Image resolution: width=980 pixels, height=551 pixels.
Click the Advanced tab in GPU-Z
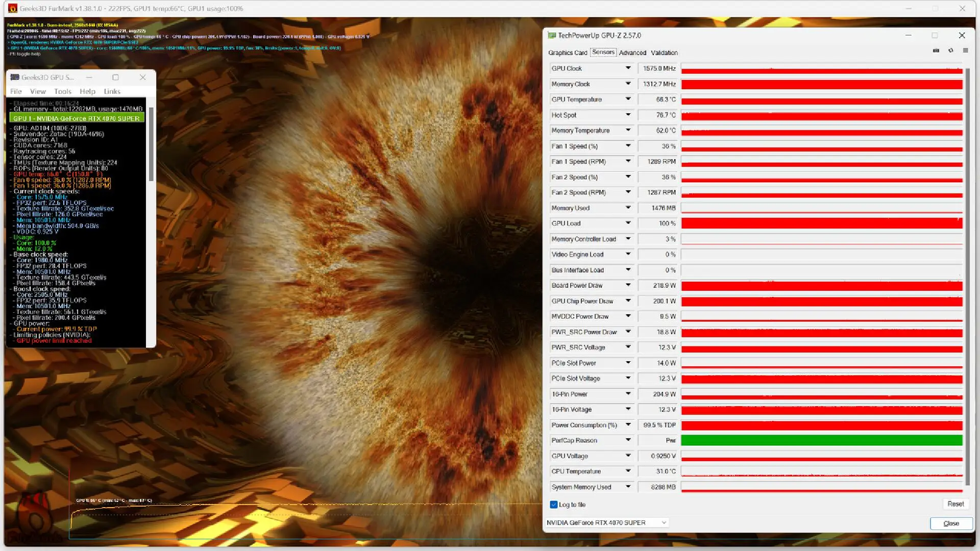[x=631, y=53]
